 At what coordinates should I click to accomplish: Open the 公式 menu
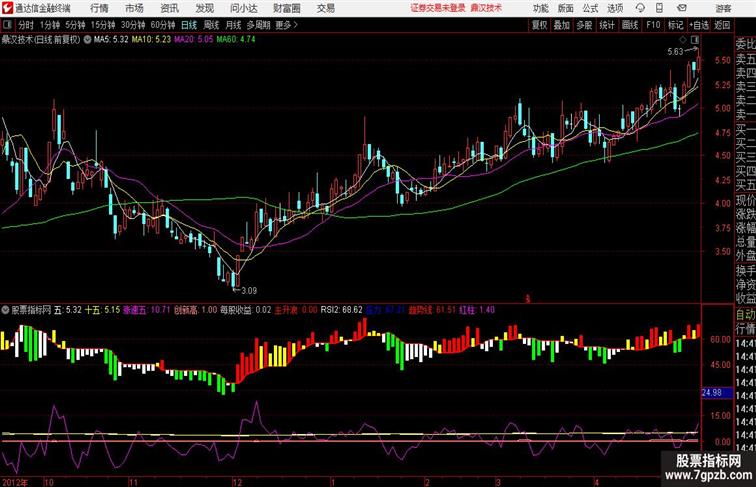point(590,8)
